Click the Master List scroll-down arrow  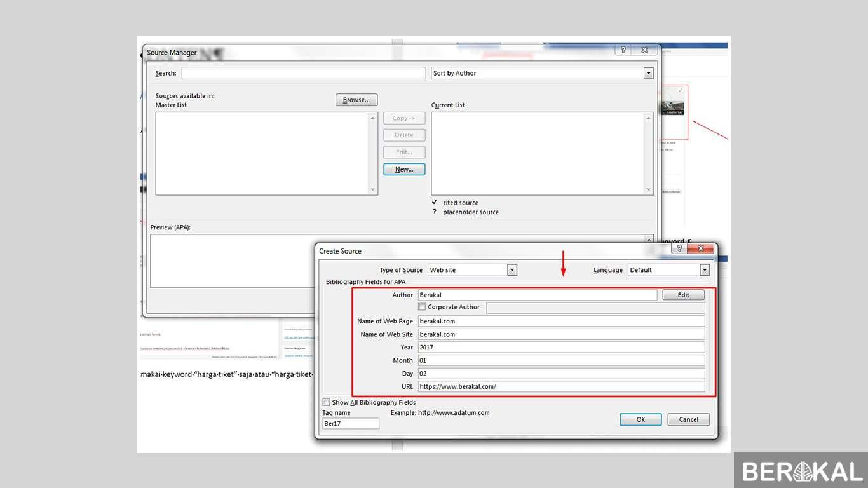[373, 189]
